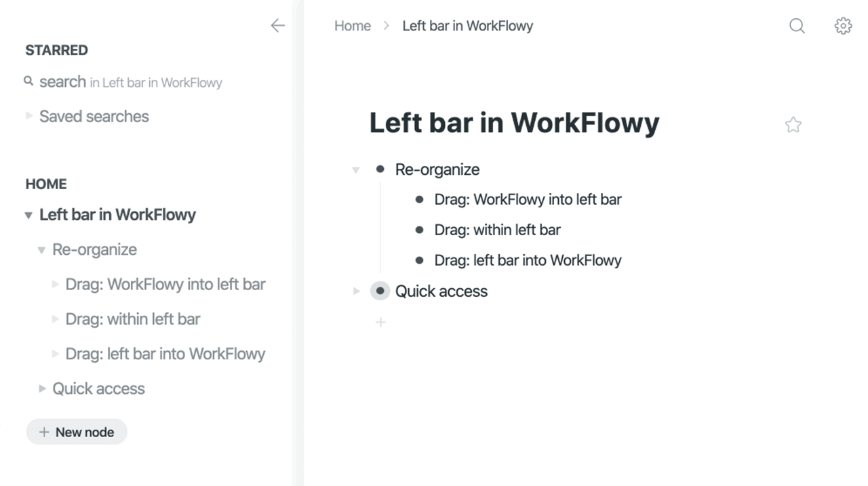The width and height of the screenshot is (868, 486).
Task: Open WorkFlowy settings via the gear icon
Action: (843, 26)
